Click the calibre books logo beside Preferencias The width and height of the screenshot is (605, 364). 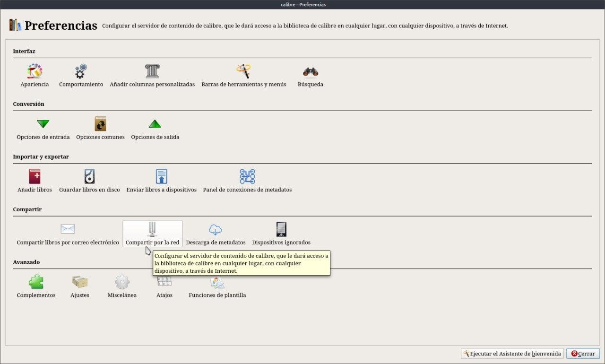[15, 25]
